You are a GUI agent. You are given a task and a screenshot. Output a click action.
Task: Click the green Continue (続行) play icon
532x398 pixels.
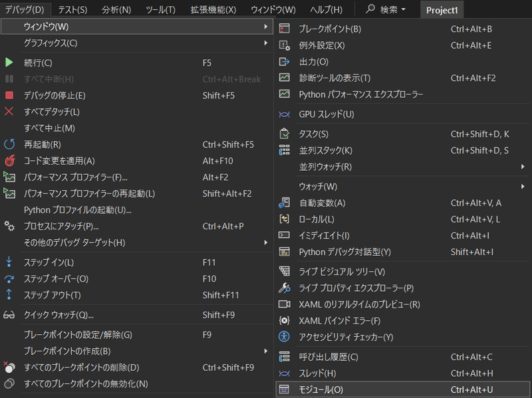tap(9, 62)
